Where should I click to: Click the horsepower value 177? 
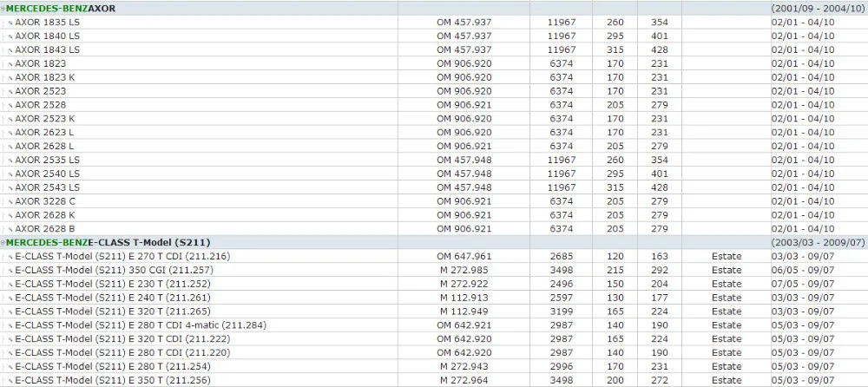660,298
